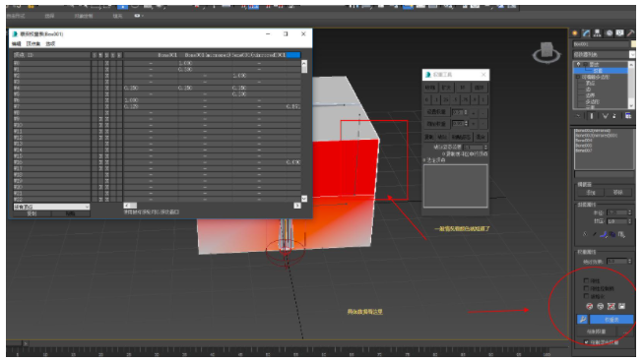Open the modifier list dropdown
The width and height of the screenshot is (644, 361).
tap(631, 54)
